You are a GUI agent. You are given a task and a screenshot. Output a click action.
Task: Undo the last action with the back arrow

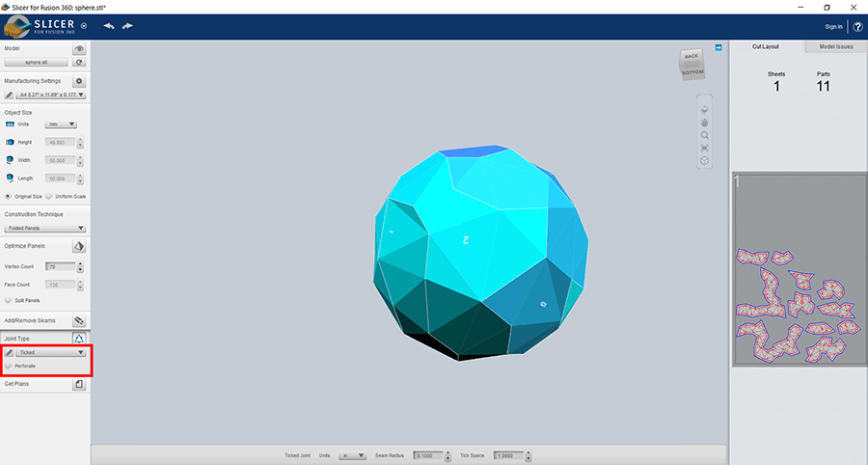109,26
